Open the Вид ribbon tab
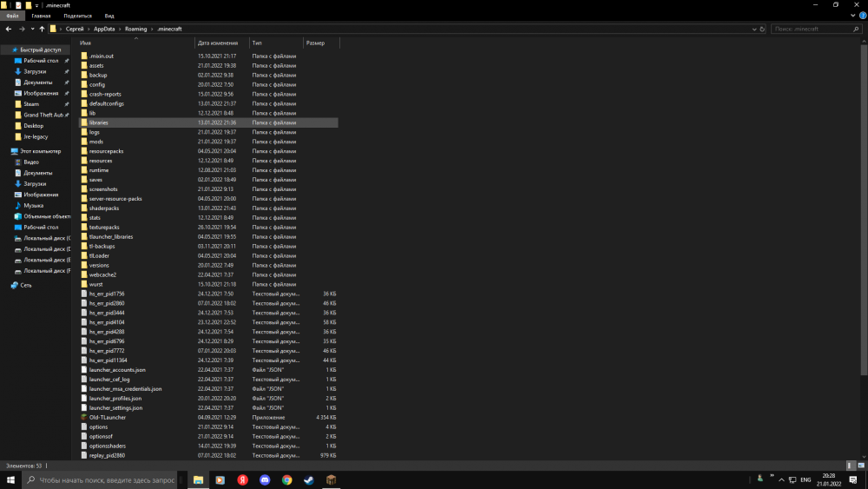Image resolution: width=868 pixels, height=489 pixels. click(109, 16)
